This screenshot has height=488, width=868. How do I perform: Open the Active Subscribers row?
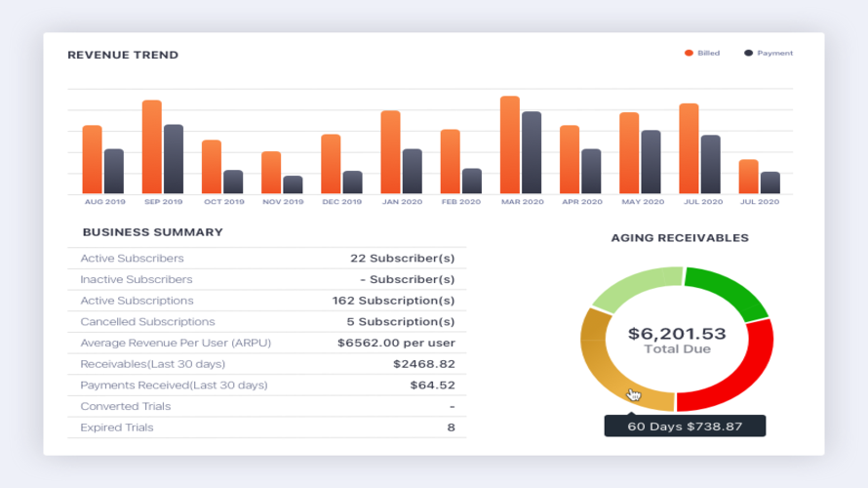point(266,259)
